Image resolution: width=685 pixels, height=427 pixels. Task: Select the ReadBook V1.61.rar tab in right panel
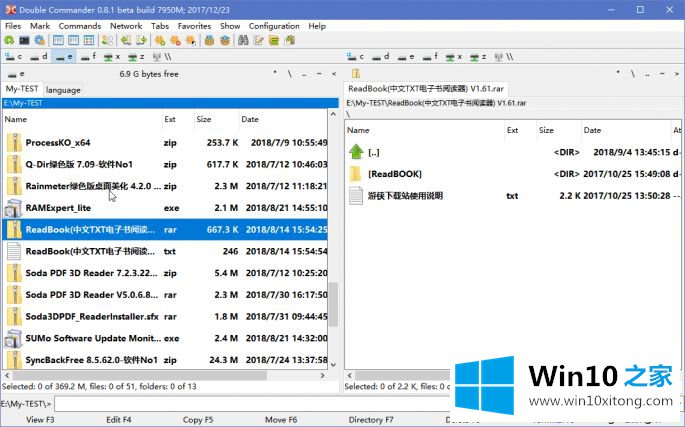pos(426,89)
